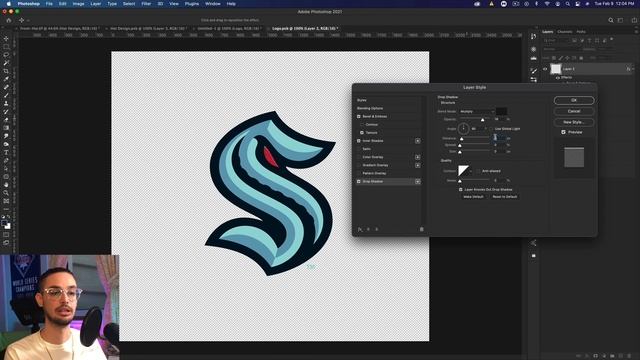640x360 pixels.
Task: Toggle the Contour checkbox
Action: pyautogui.click(x=362, y=124)
